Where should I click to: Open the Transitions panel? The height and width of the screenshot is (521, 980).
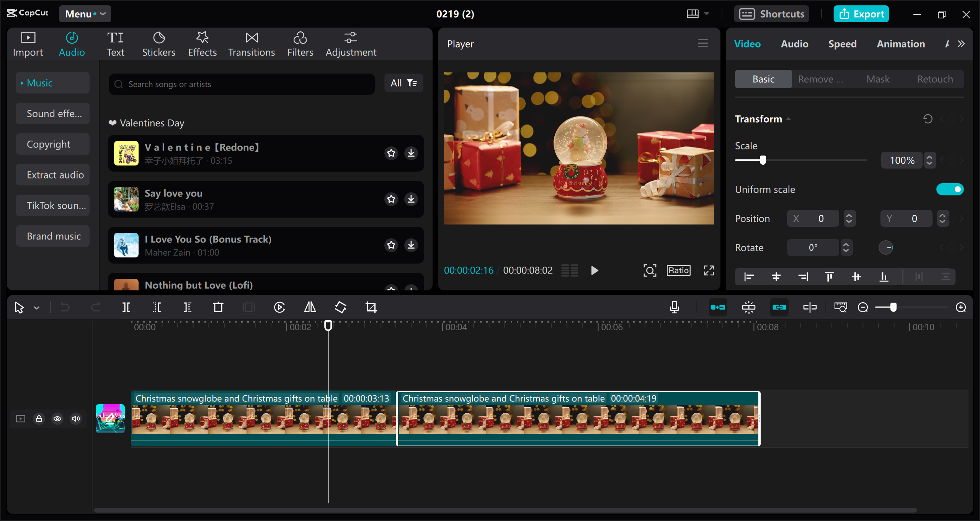(251, 43)
